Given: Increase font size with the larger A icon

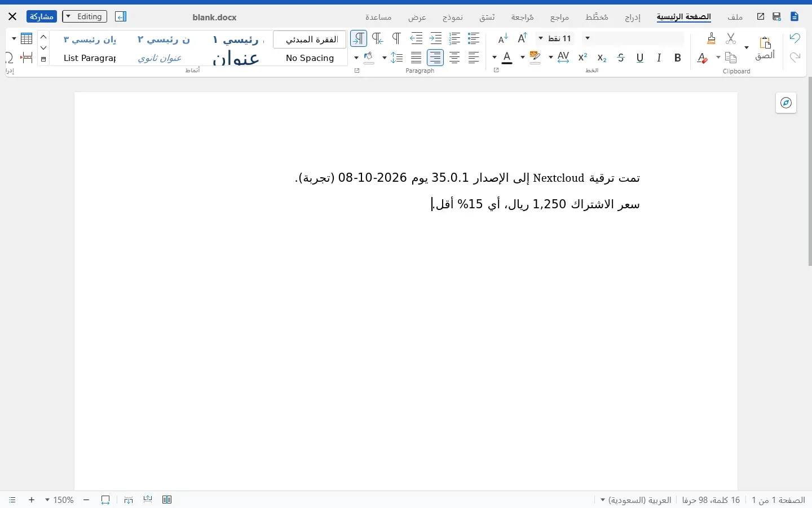Looking at the screenshot, I should tap(523, 38).
